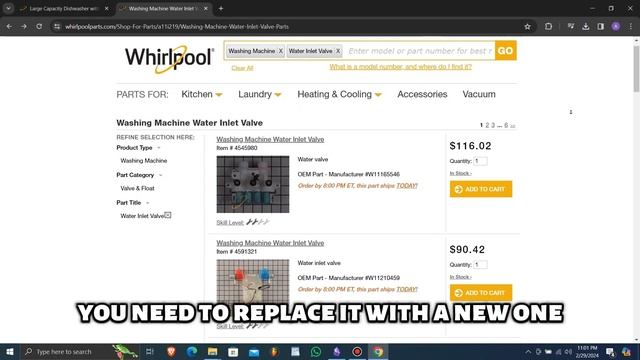Add the $90.42 valve to cart
Viewport: 640px width, 360px height.
point(481,293)
